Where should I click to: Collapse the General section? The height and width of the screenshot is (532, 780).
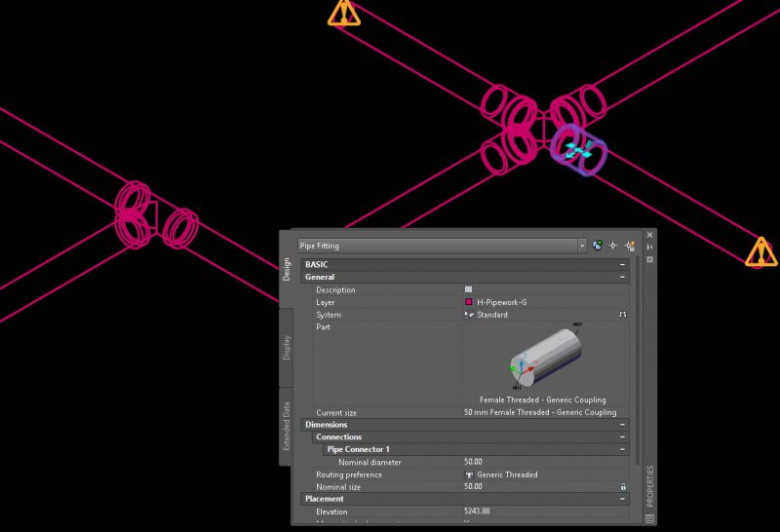pyautogui.click(x=622, y=277)
